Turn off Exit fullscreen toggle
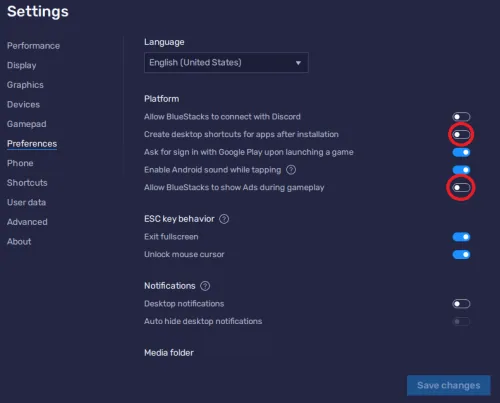Image resolution: width=500 pixels, height=403 pixels. pyautogui.click(x=461, y=237)
